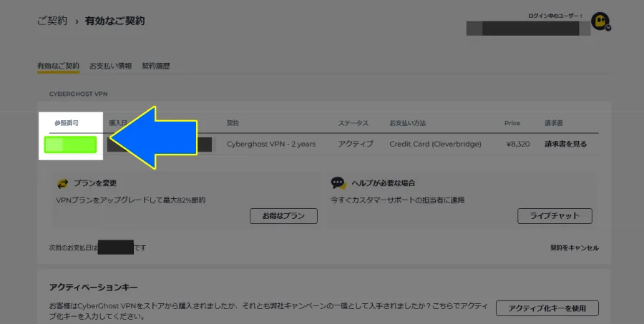This screenshot has height=324, width=644.
Task: Click the 有効なご契約 breadcrumb title
Action: coord(114,21)
